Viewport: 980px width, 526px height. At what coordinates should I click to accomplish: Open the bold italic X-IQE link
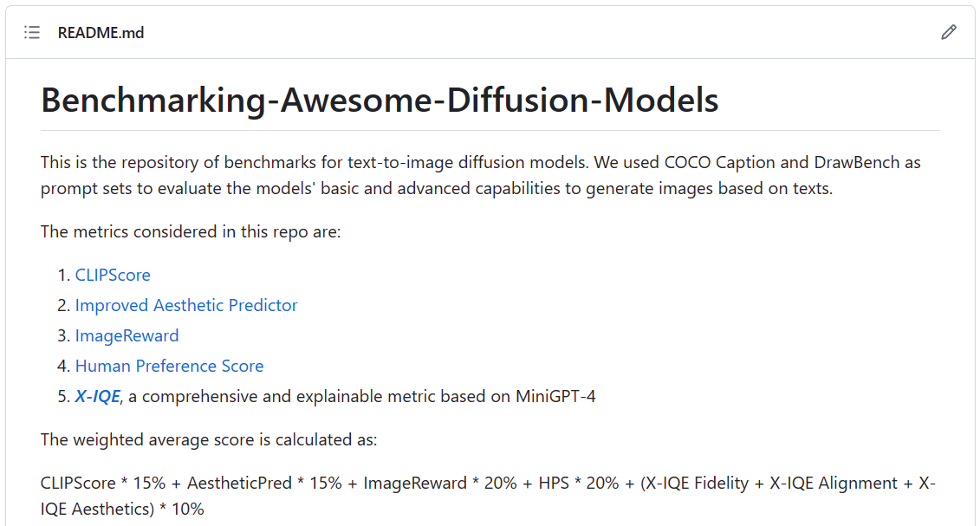pos(97,396)
